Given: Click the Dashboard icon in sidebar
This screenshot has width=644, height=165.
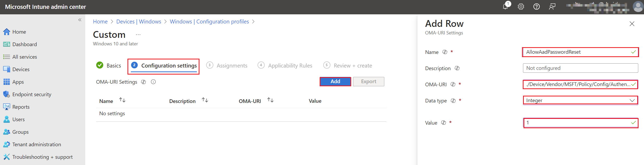Looking at the screenshot, I should pos(7,44).
